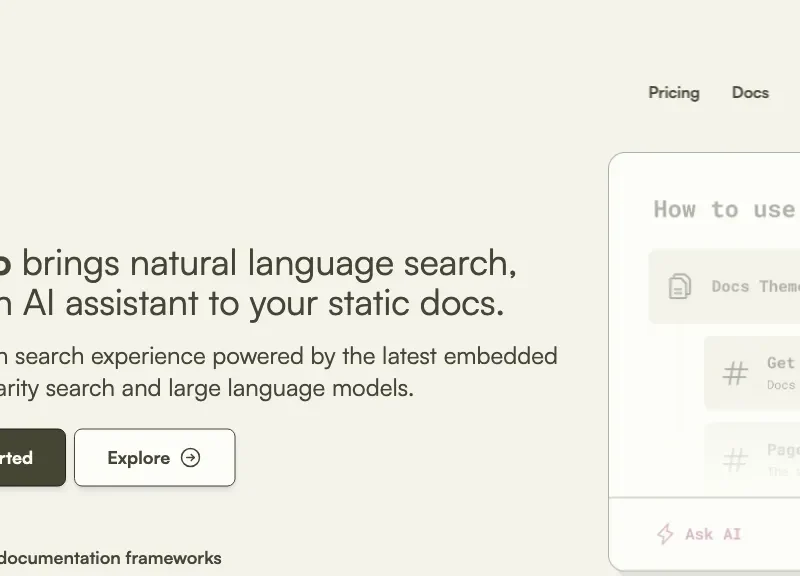The image size is (800, 576).
Task: Click the hash icon beside 'Get' result
Action: click(735, 374)
